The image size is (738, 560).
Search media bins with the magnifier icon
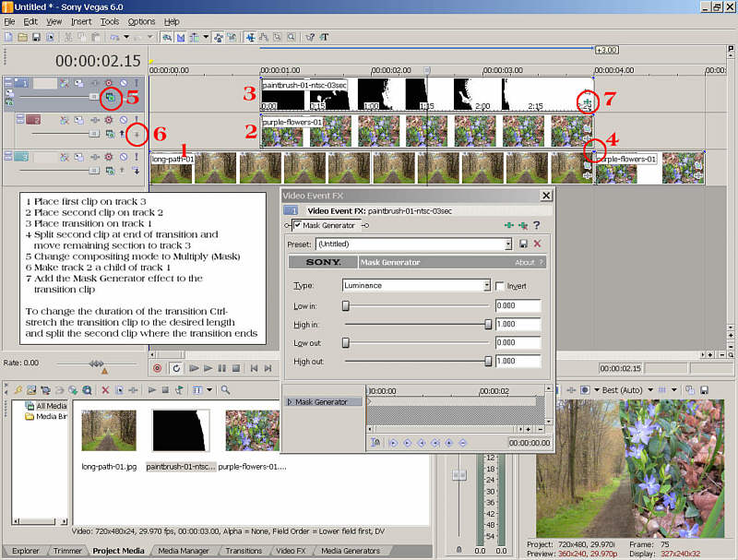[225, 390]
